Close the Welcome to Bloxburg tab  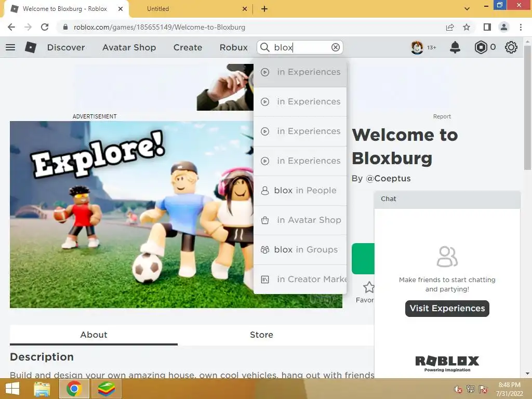click(121, 9)
